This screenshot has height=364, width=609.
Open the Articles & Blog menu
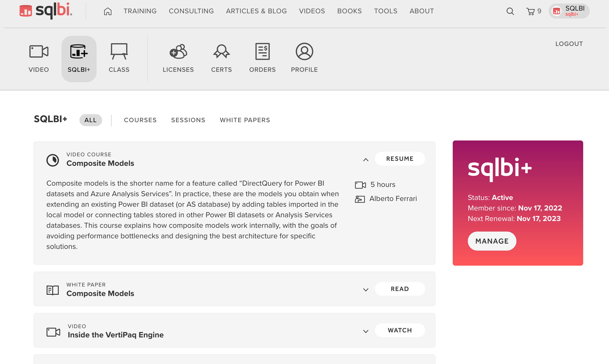click(256, 11)
